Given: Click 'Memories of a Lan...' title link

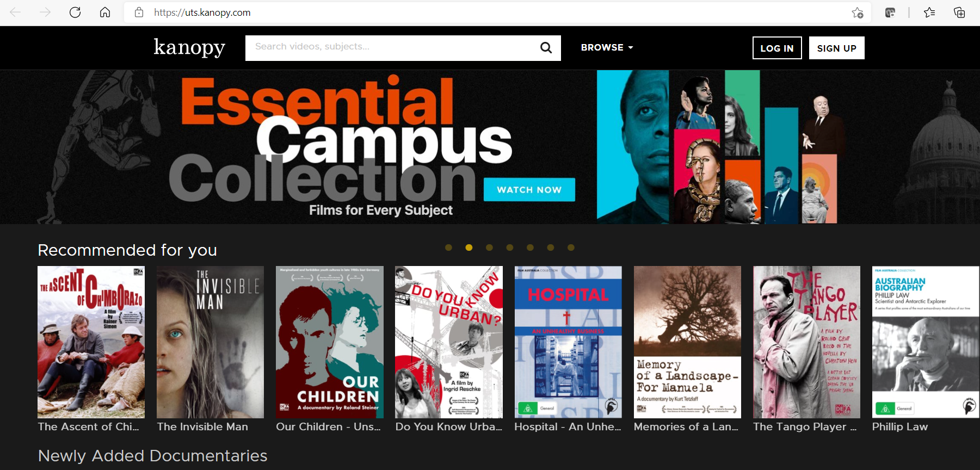Looking at the screenshot, I should pos(686,427).
